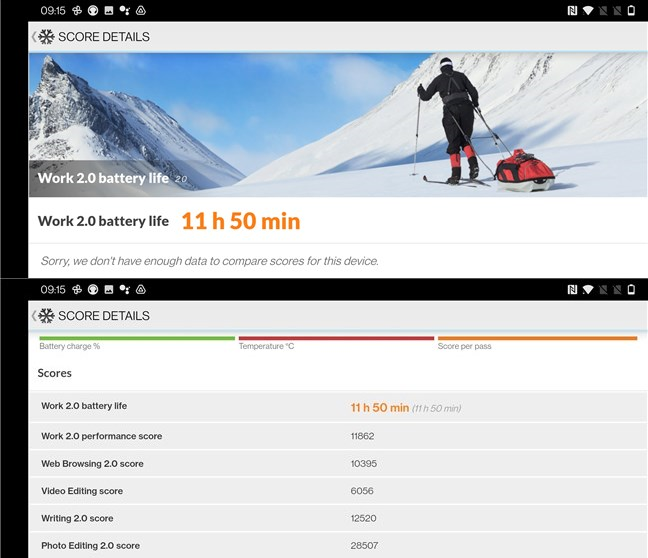Go back using the chevron in the bottom header
The height and width of the screenshot is (558, 648).
pyautogui.click(x=34, y=316)
